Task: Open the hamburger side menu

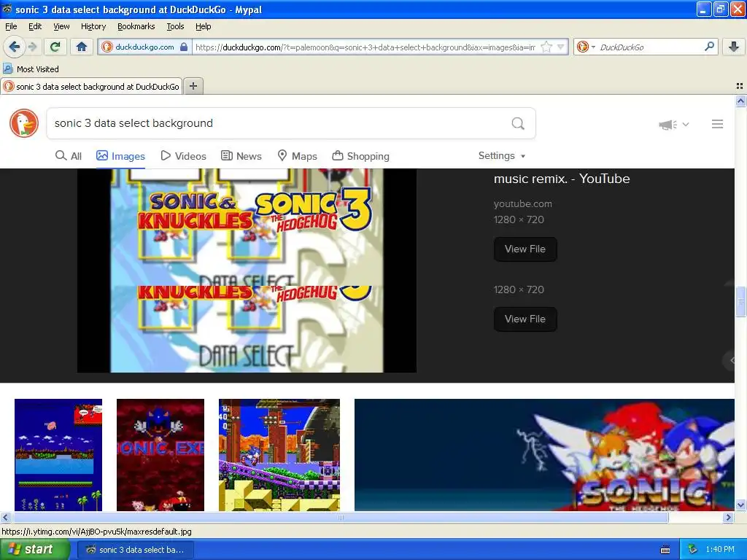Action: click(718, 124)
